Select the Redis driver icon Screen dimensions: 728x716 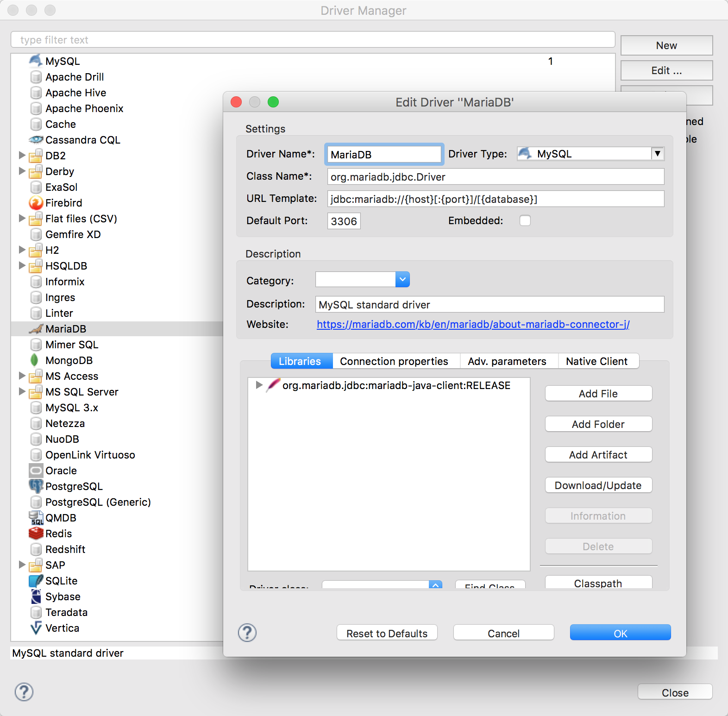click(36, 534)
